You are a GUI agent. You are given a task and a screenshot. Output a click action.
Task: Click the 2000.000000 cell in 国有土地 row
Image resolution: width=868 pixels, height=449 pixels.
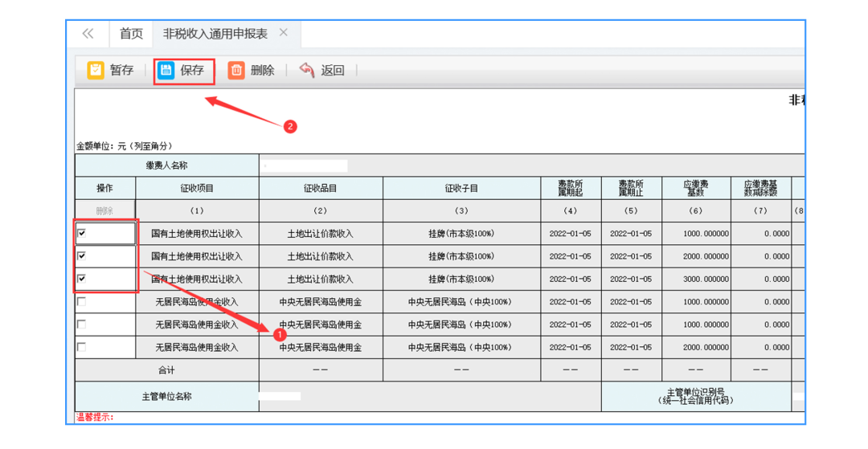click(696, 256)
